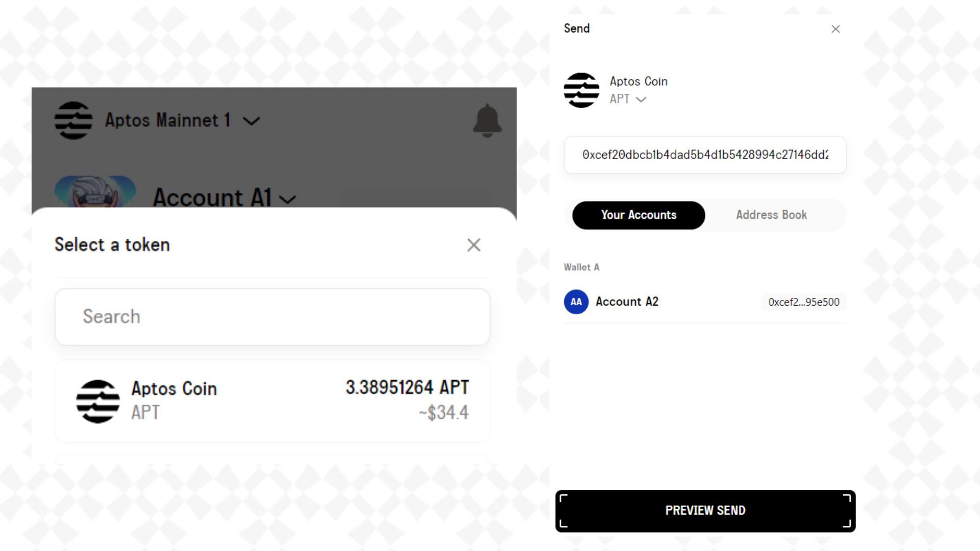This screenshot has height=551, width=980.
Task: Click the Aptos logo beside Aptos Mainnet 1
Action: [73, 120]
